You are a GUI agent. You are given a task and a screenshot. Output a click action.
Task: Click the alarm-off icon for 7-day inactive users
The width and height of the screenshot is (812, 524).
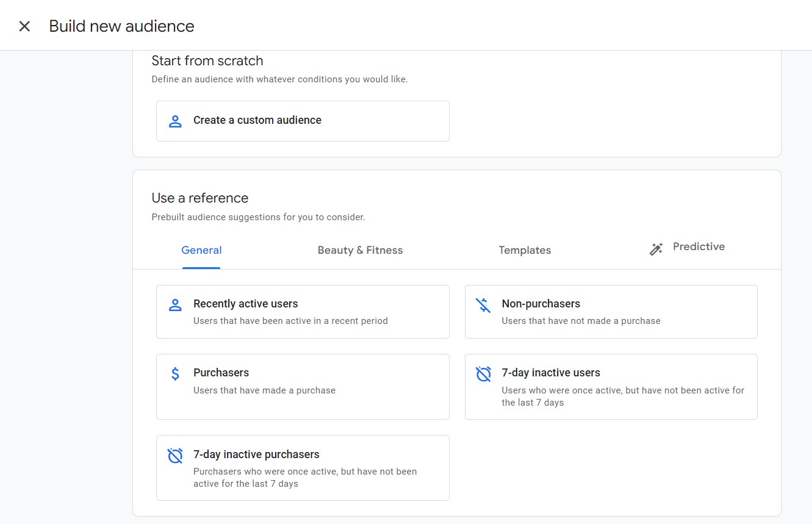[x=483, y=374]
